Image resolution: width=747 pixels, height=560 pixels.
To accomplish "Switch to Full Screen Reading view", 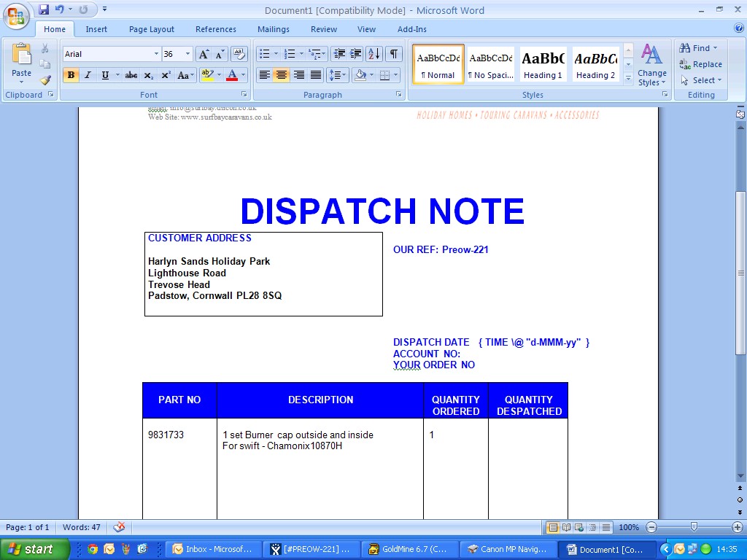I will pos(566,527).
